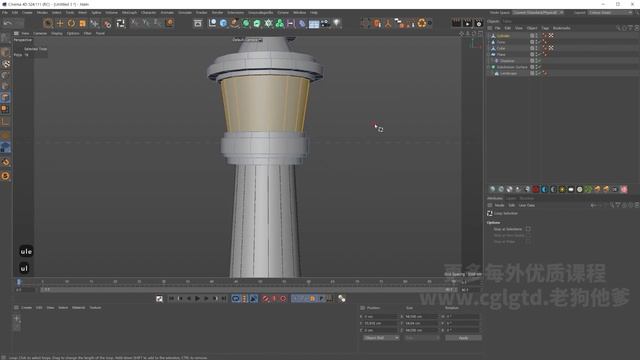Collapse the Subdivision Surface hierarchy
The width and height of the screenshot is (640, 360).
pyautogui.click(x=489, y=67)
